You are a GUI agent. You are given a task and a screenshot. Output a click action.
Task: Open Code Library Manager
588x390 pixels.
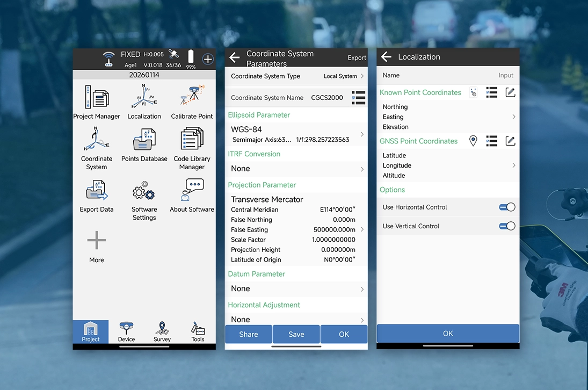point(192,141)
